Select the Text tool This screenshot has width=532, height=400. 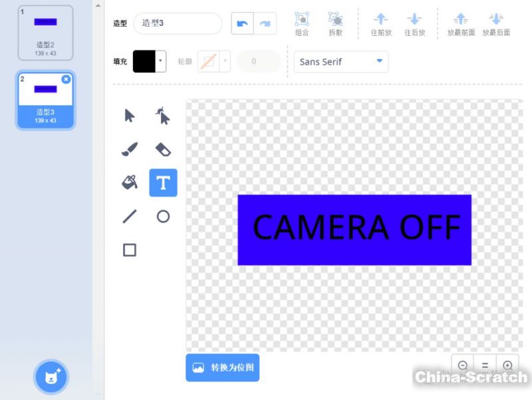163,183
